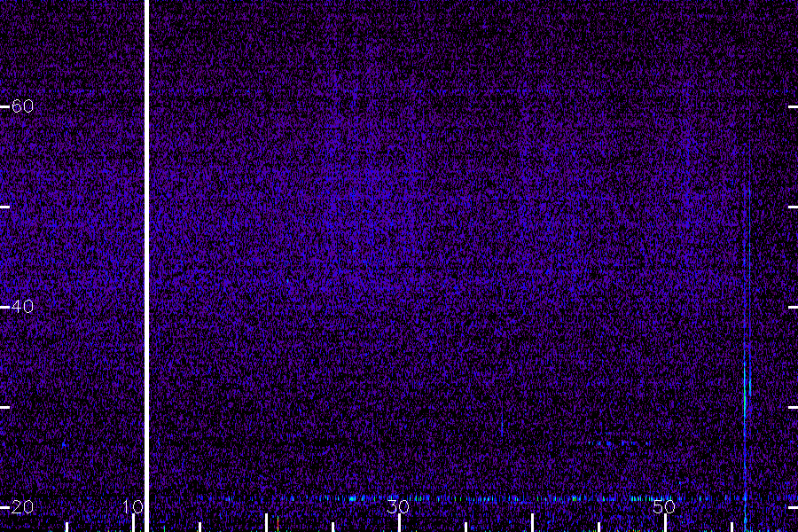Click the y-axis label 40

click(x=22, y=307)
